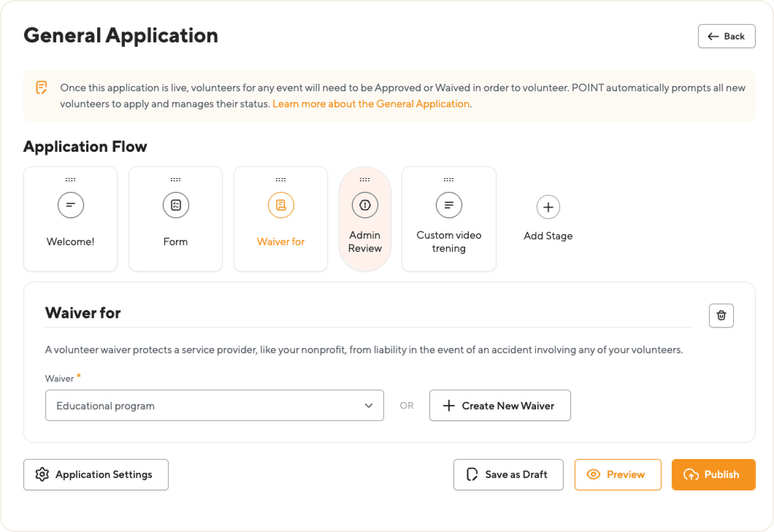
Task: Click the trash icon to delete Waiver stage
Action: 721,315
